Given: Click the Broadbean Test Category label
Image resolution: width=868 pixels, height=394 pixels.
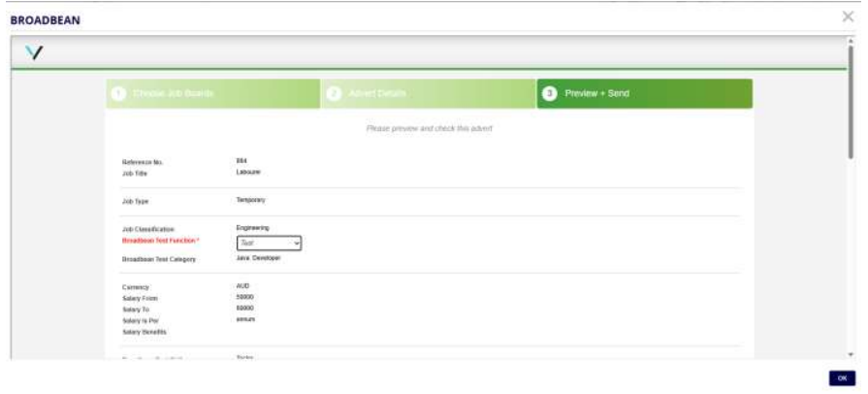Looking at the screenshot, I should pos(159,259).
